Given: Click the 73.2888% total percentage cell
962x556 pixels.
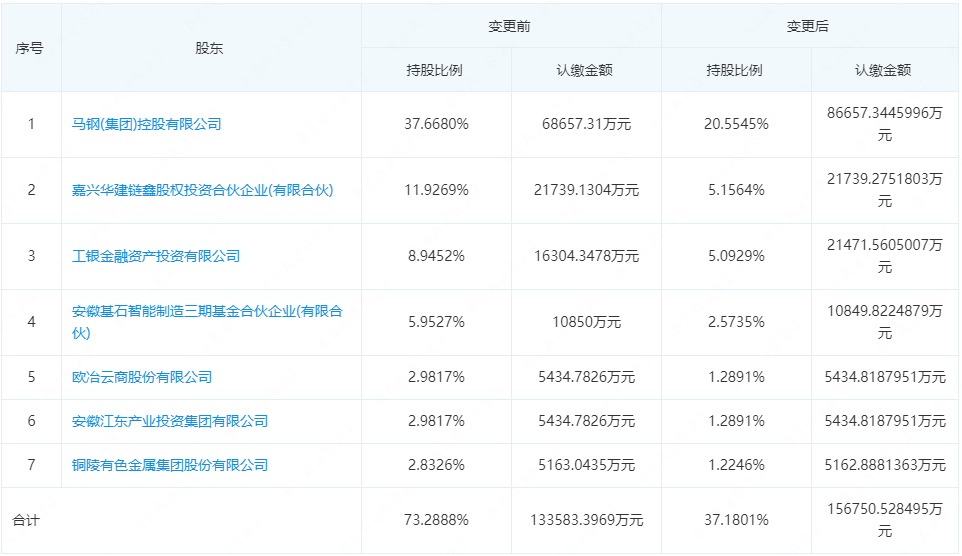Looking at the screenshot, I should coord(436,521).
